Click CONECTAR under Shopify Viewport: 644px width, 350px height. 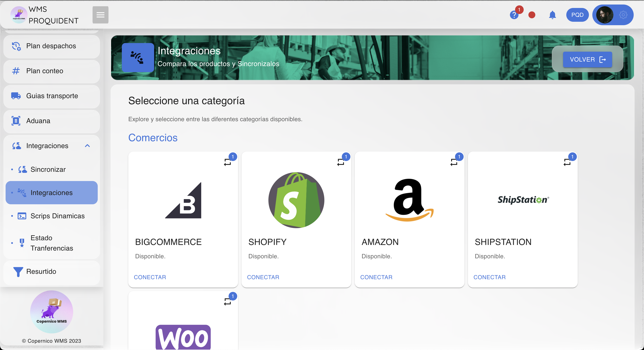263,277
